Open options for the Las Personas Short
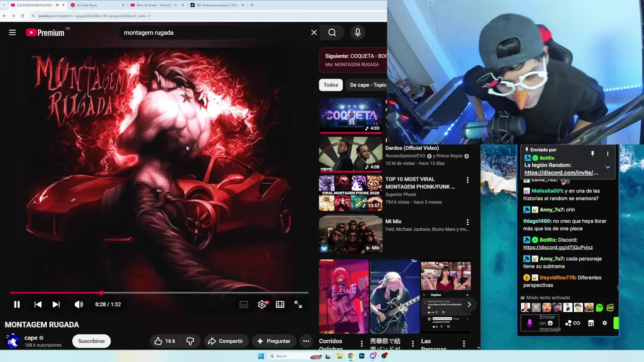The height and width of the screenshot is (362, 644). click(464, 344)
